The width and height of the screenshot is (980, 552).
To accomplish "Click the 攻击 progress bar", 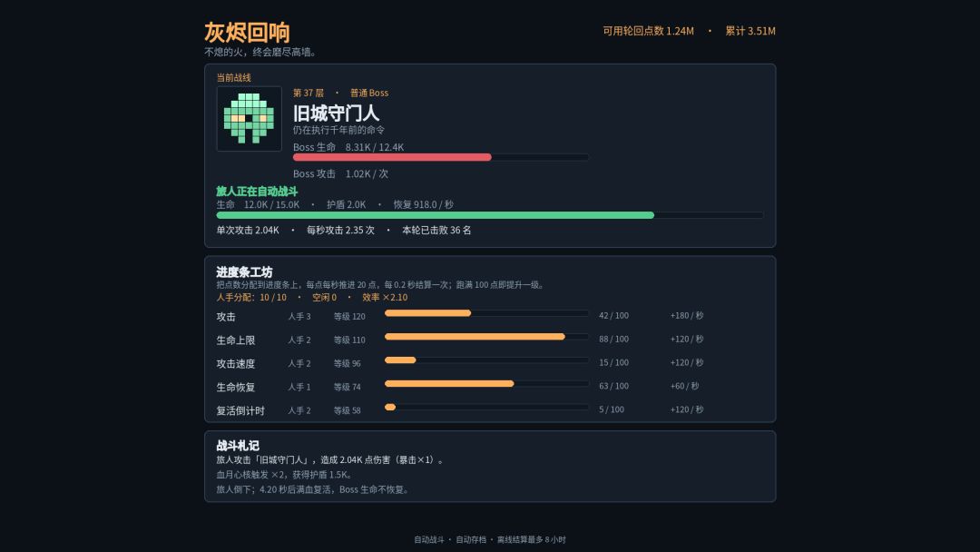I will coord(486,313).
